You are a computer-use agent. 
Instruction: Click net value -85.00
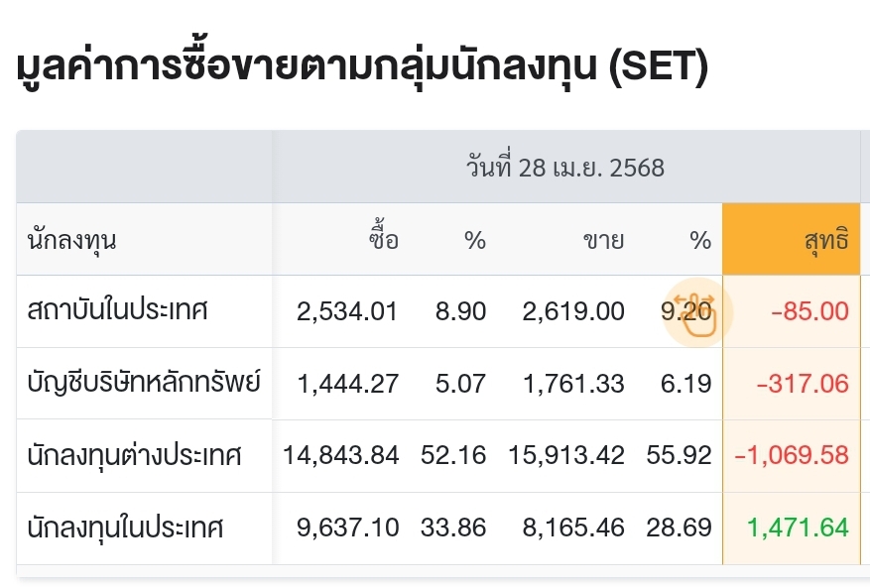[x=810, y=311]
